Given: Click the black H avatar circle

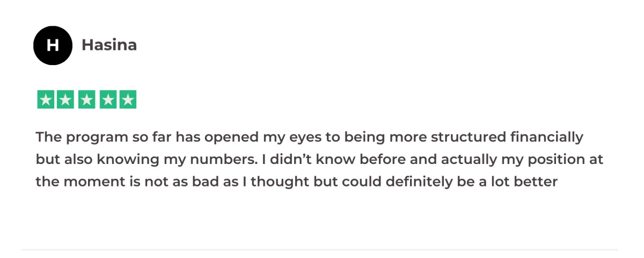Looking at the screenshot, I should (x=53, y=45).
